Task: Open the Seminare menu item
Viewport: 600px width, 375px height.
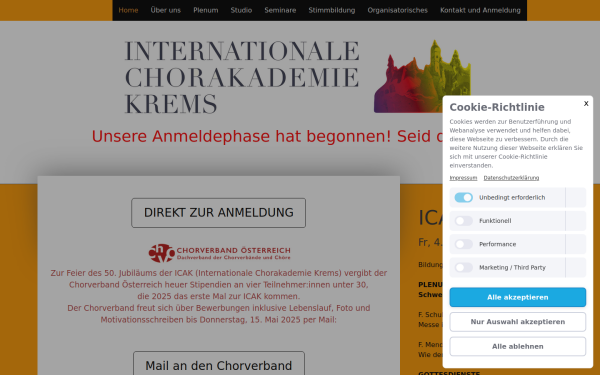Action: pos(280,10)
